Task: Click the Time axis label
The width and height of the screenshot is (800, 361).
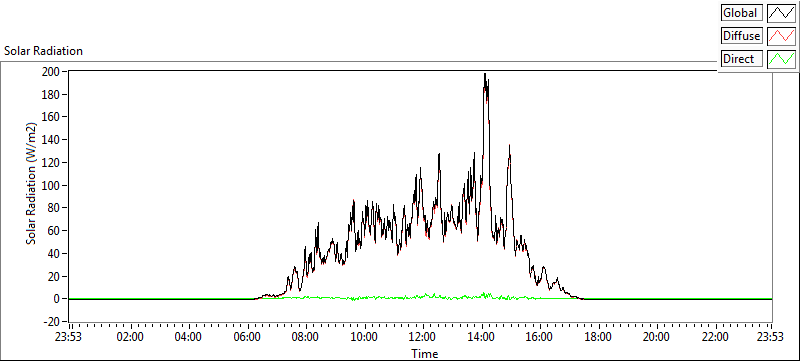Action: tap(424, 354)
